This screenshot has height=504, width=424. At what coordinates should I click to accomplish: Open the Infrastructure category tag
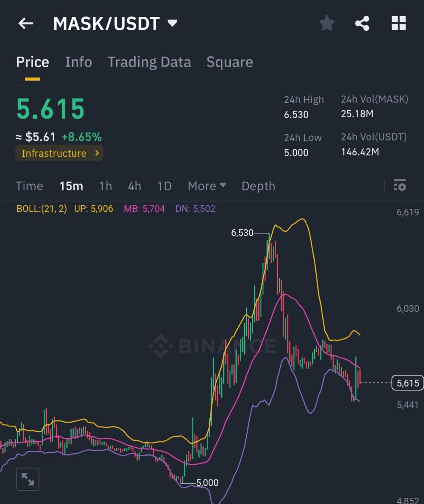[59, 153]
